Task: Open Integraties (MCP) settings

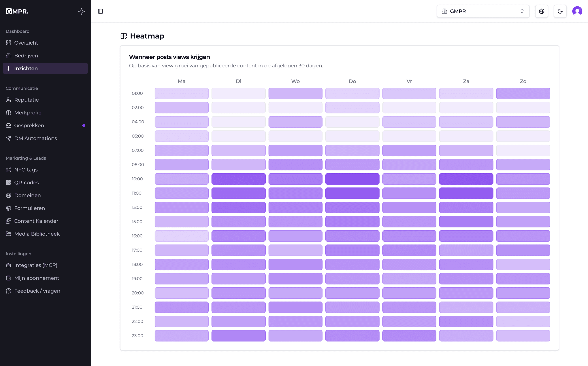Action: [45, 265]
